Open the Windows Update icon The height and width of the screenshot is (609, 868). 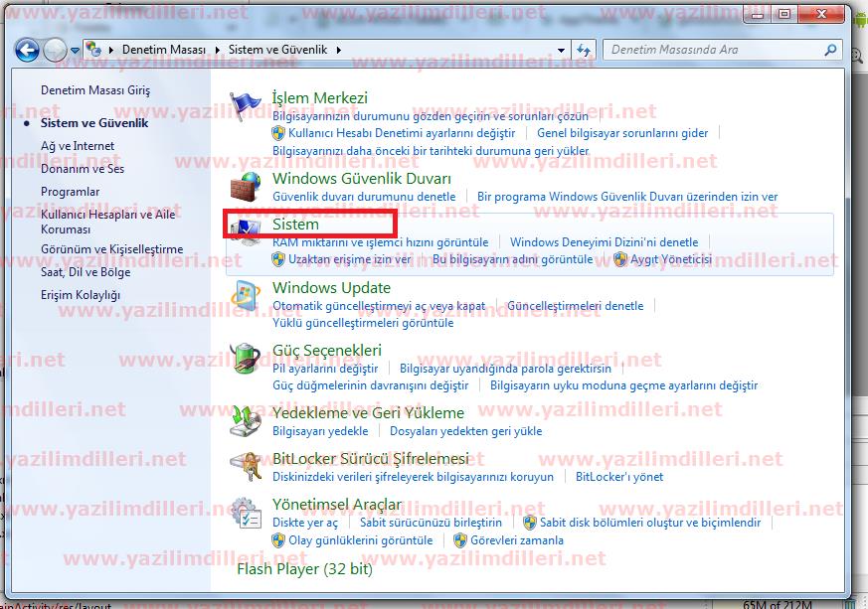click(245, 295)
